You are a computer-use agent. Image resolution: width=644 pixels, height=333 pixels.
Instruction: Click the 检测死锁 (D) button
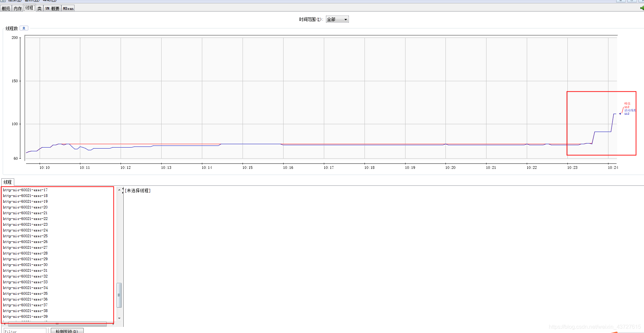[x=67, y=331]
